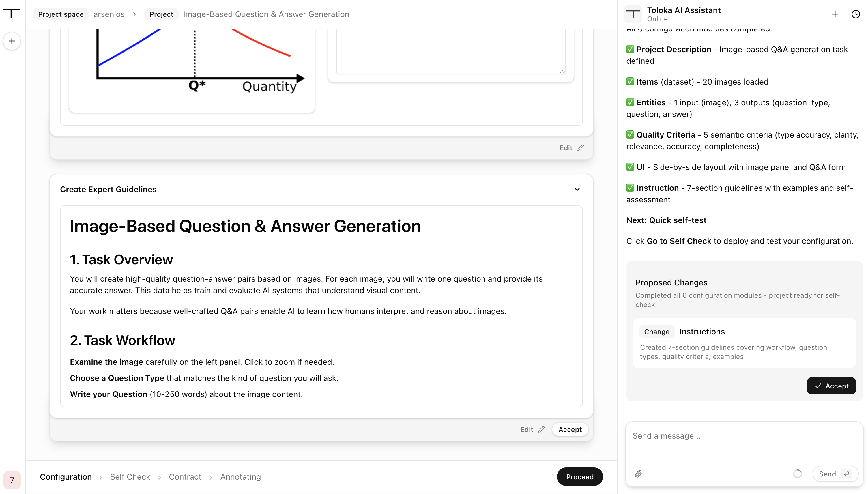
Task: Click the 'Proposed Changes' heading
Action: (671, 282)
